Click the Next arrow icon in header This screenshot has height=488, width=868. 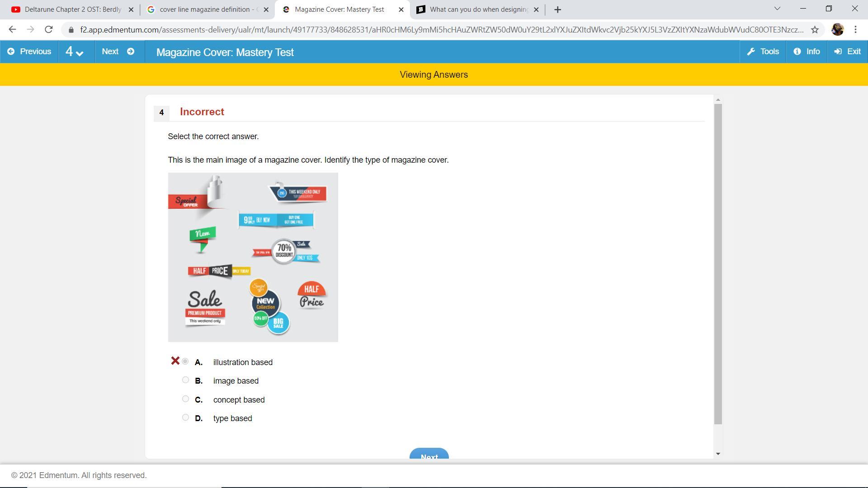tap(131, 52)
